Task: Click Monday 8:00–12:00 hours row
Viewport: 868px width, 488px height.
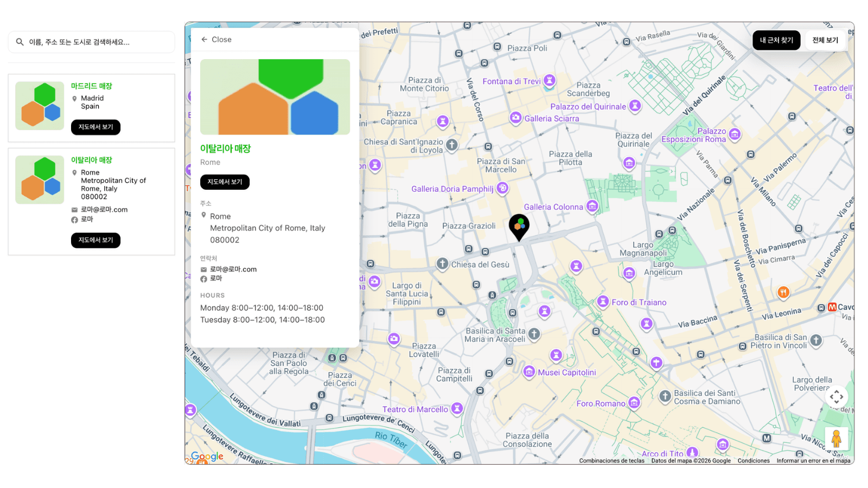Action: (x=261, y=308)
